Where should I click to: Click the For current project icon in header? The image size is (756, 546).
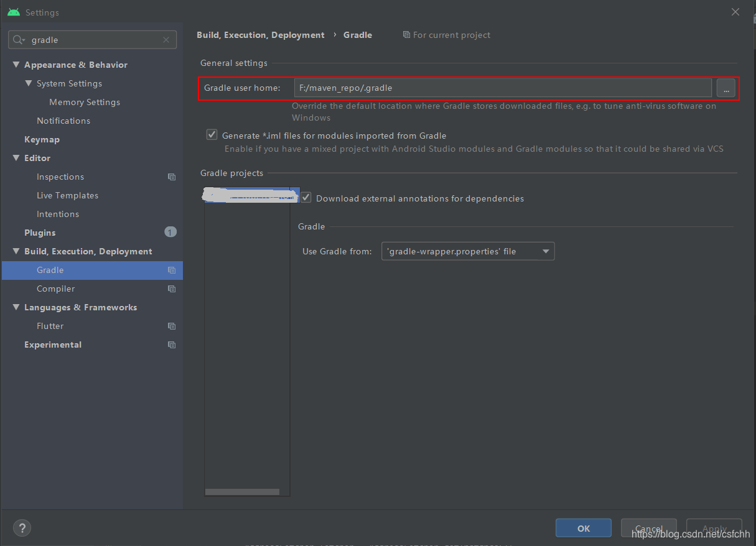[x=406, y=35]
